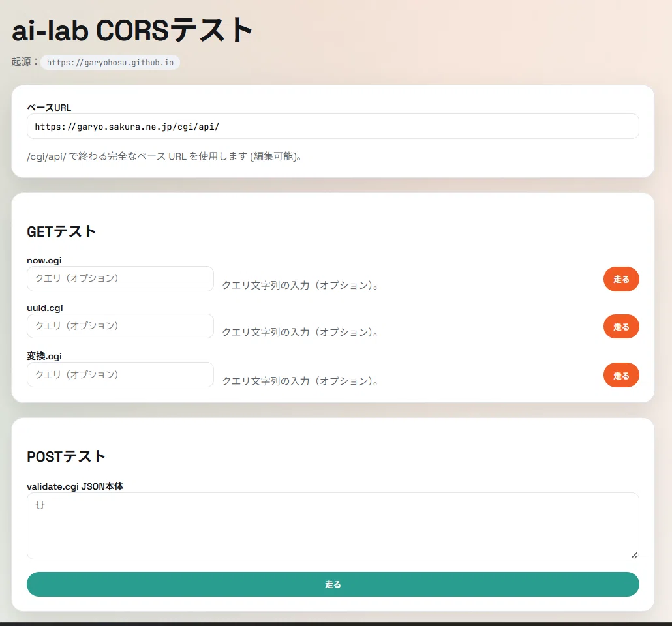672x626 pixels.
Task: Run the now.cgi GET test
Action: [621, 279]
